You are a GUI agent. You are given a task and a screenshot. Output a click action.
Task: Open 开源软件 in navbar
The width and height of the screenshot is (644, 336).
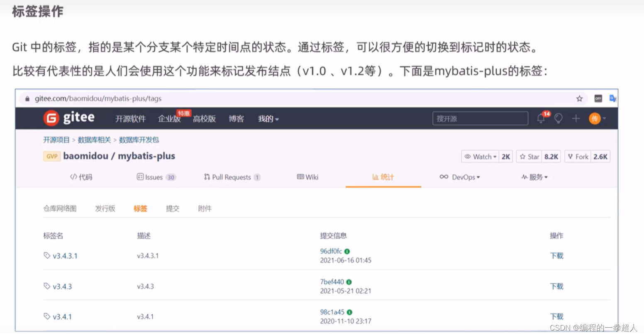(131, 119)
